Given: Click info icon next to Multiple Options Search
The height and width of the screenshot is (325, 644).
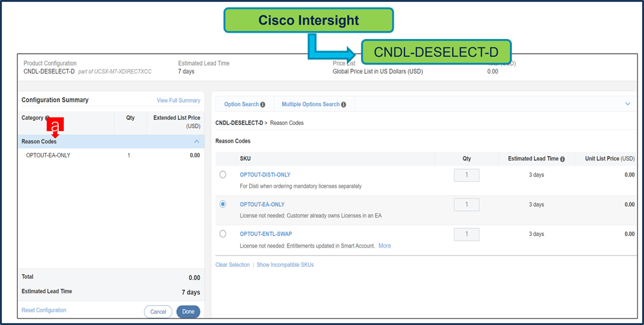Looking at the screenshot, I should click(x=343, y=104).
